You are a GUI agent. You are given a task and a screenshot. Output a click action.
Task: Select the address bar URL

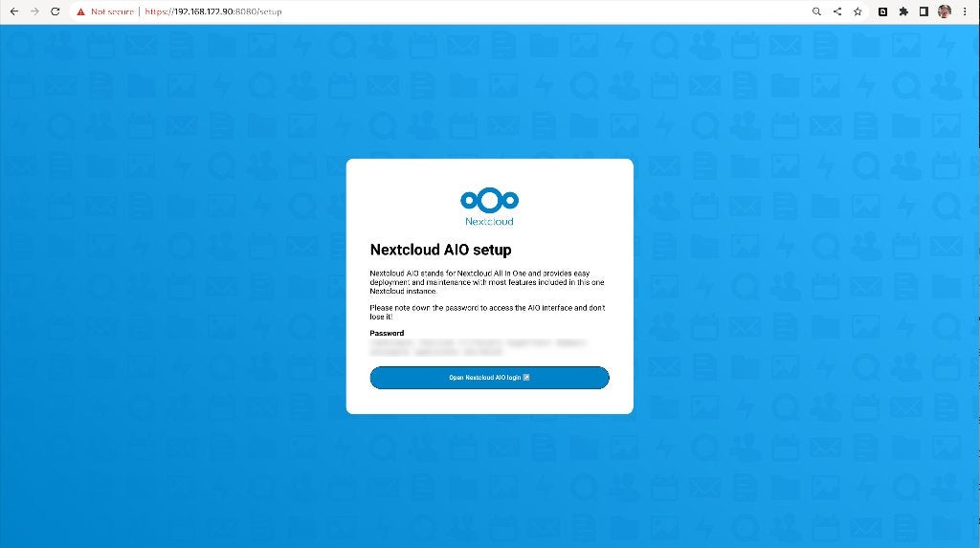pyautogui.click(x=213, y=11)
